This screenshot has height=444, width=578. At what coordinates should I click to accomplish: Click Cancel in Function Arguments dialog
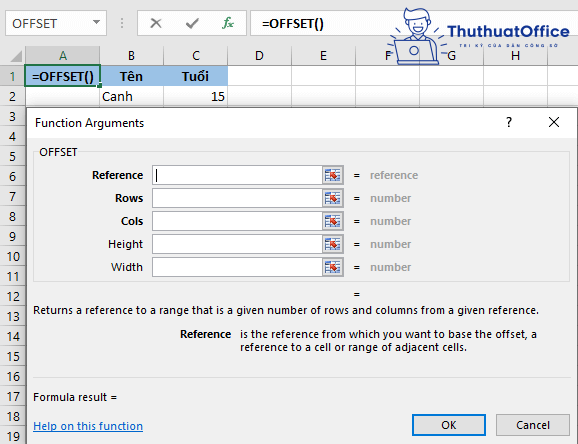pyautogui.click(x=533, y=425)
